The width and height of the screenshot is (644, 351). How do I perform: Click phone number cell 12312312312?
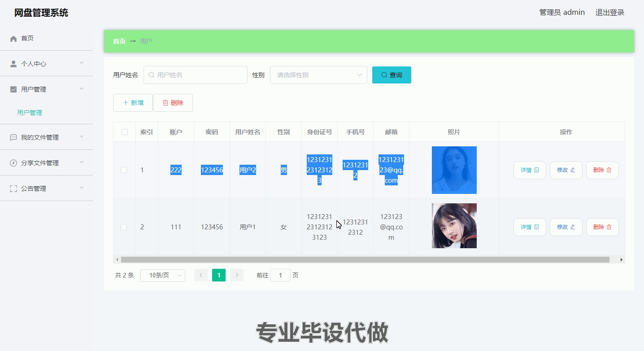[x=355, y=227]
